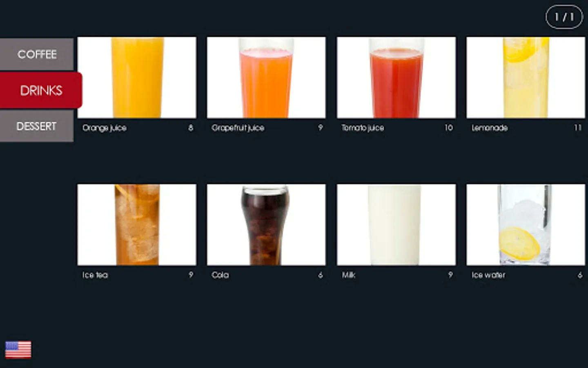Tap the Lemonade price 11
The image size is (588, 368).
pos(577,128)
